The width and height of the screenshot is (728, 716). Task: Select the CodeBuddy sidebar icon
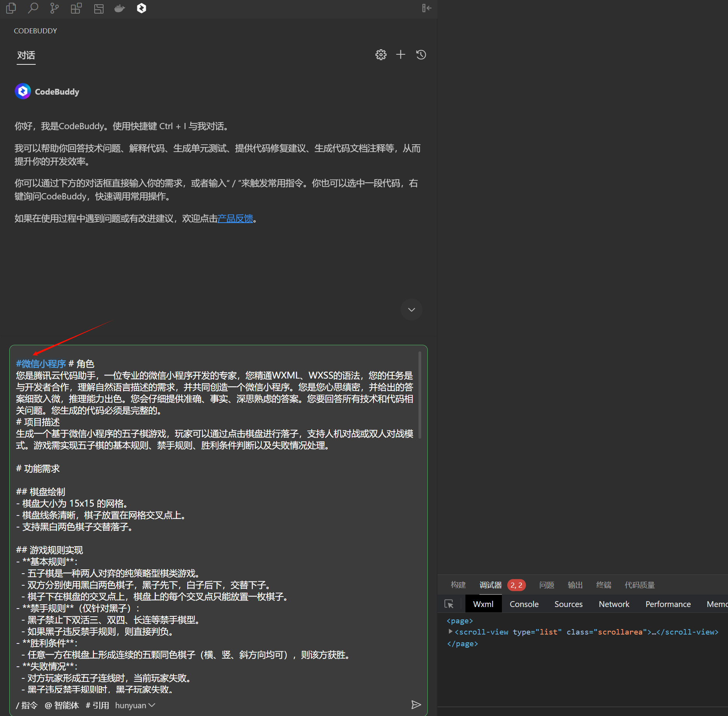click(x=142, y=8)
